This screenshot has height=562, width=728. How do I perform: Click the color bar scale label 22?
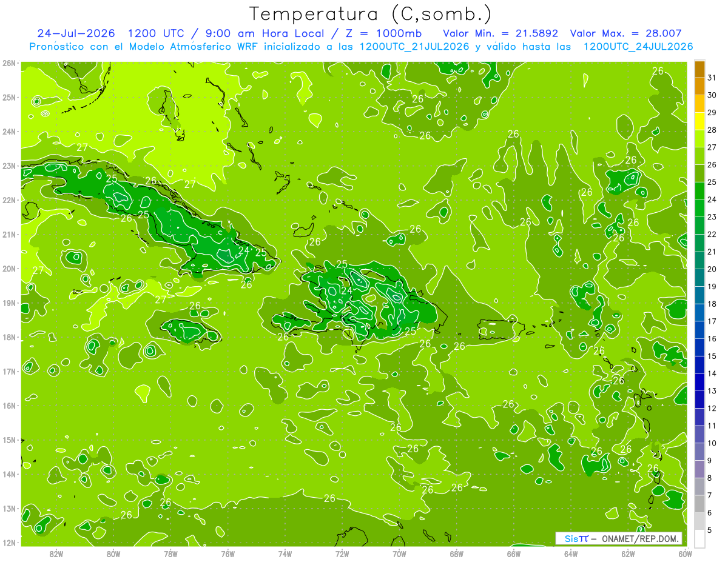(x=712, y=235)
